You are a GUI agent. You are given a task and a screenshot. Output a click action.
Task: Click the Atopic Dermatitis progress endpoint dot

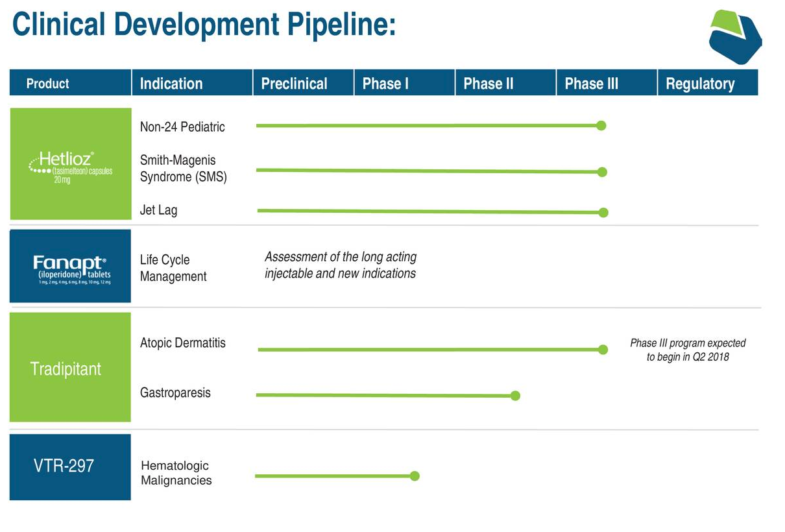tap(603, 350)
